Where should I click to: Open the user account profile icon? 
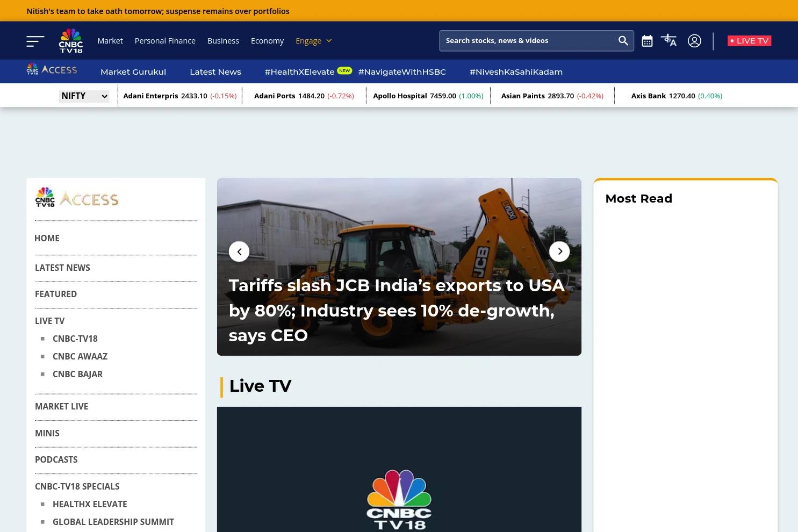(694, 40)
